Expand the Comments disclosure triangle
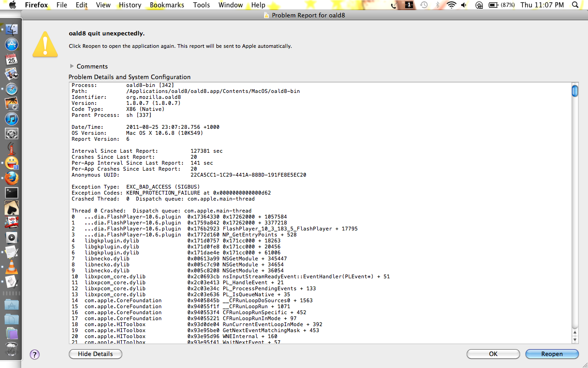The width and height of the screenshot is (588, 368). point(72,66)
